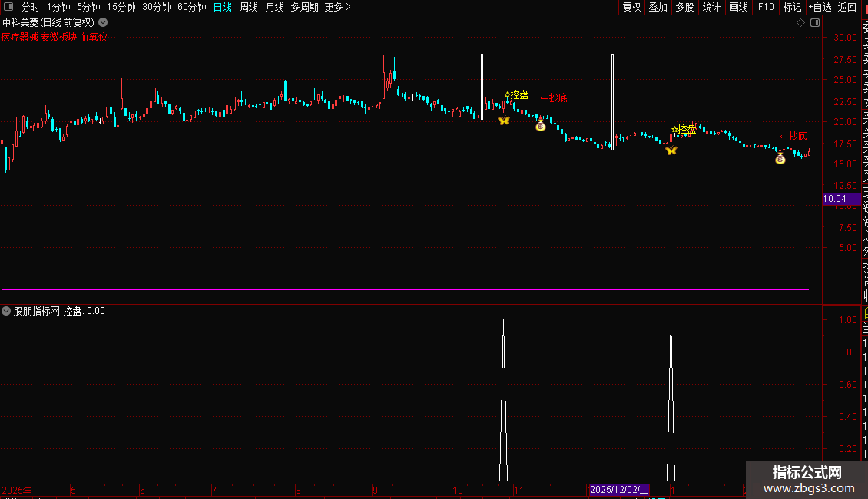Click the second butterfly signal icon

coord(671,150)
